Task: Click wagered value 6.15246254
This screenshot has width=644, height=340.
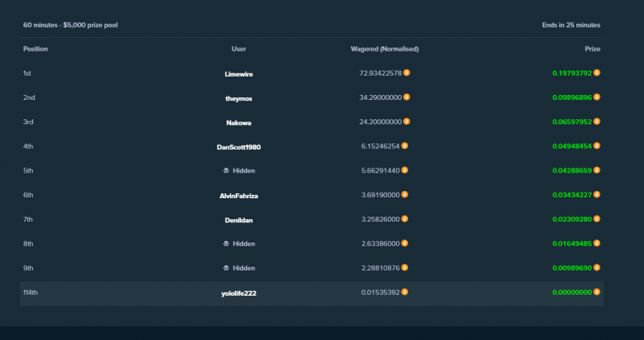Action: pos(380,146)
